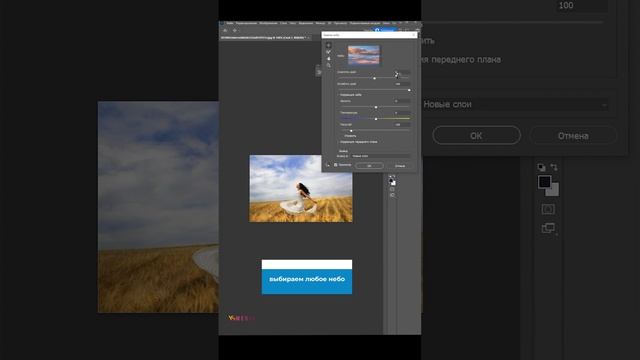Image resolution: width=640 pixels, height=360 pixels.
Task: Click OK in the Sky Replacement dialog
Action: point(369,166)
